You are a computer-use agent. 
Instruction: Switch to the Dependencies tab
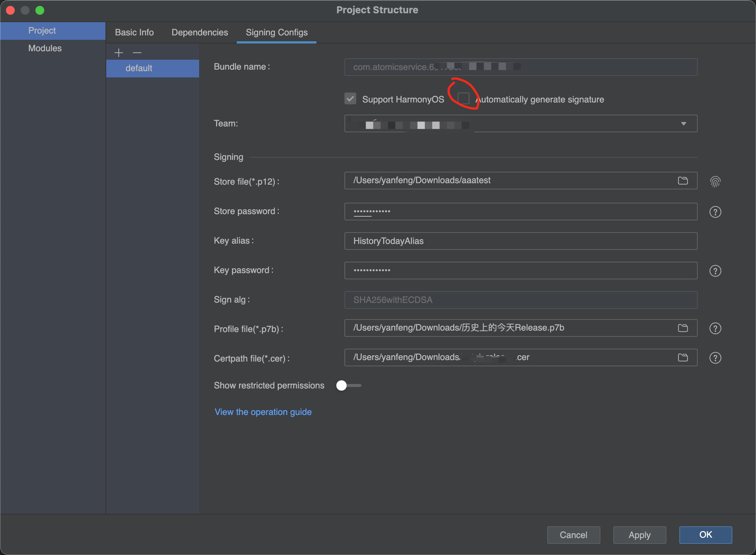(x=200, y=32)
